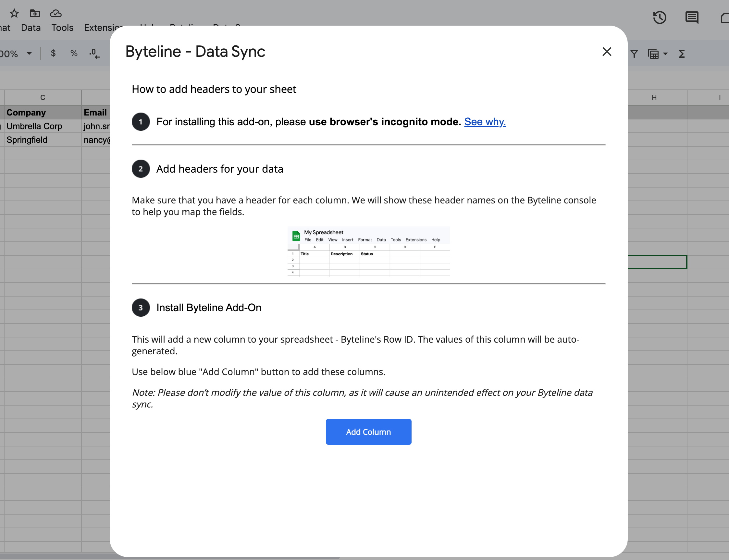Click the create filter funnel icon

coord(634,54)
